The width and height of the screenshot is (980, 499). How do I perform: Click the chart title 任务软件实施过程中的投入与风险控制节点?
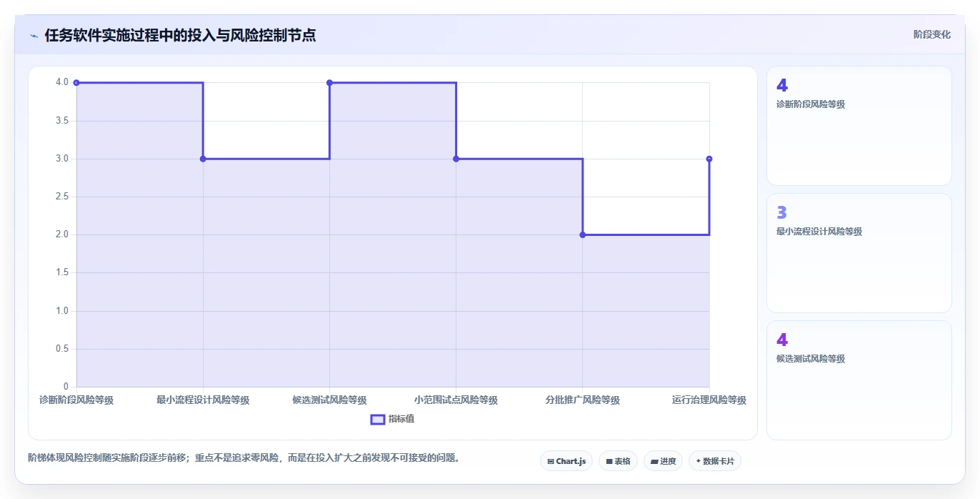180,36
